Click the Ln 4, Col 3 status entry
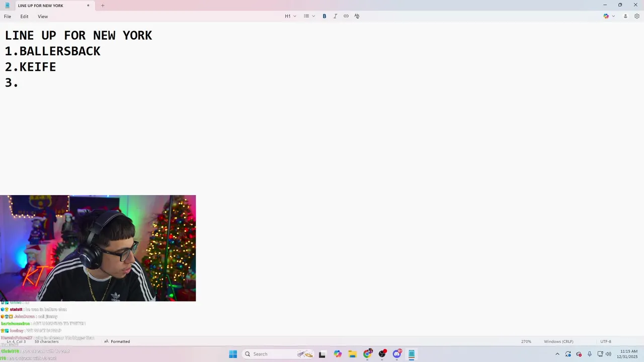644x362 pixels. click(x=16, y=341)
